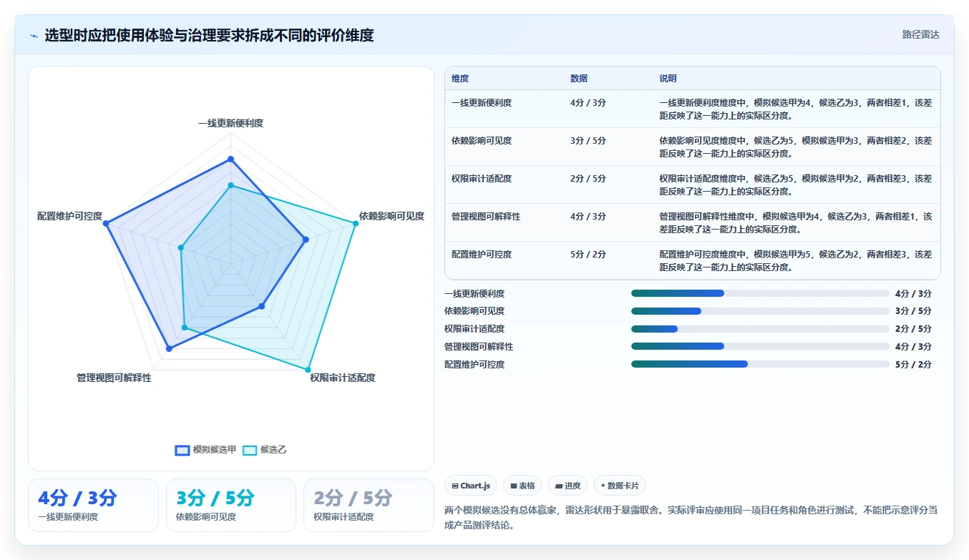Click the 路径雷达 label in the header
This screenshot has height=560, width=969.
pyautogui.click(x=920, y=34)
